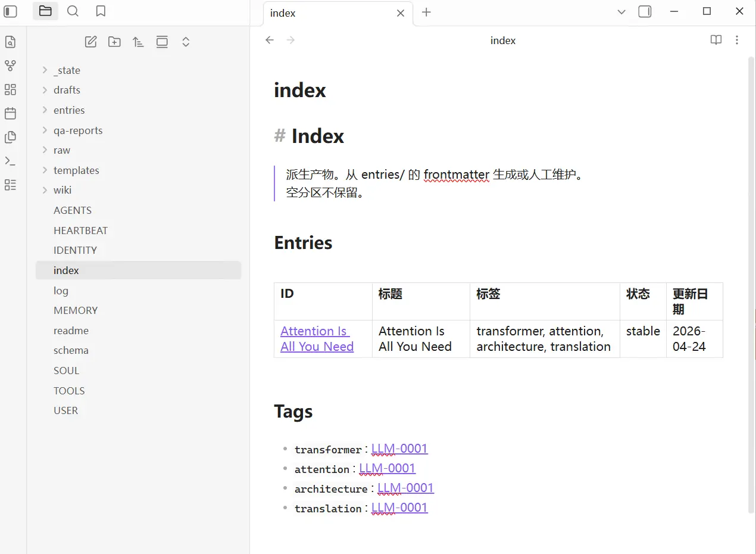Open the graph view from the ribbon
Viewport: 756px width, 554px height.
(x=10, y=66)
